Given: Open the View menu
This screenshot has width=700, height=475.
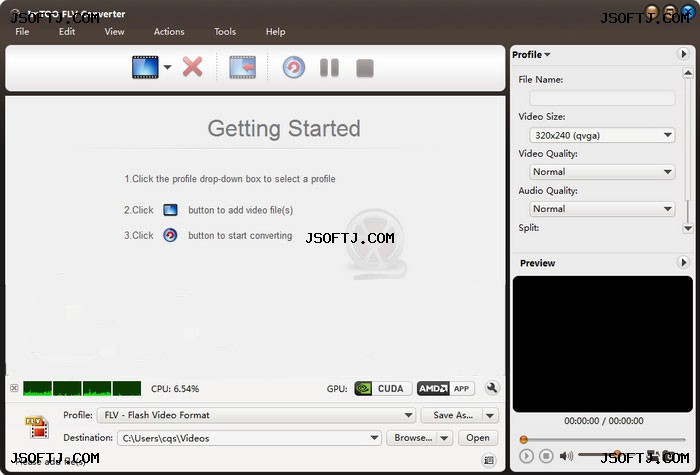Looking at the screenshot, I should pyautogui.click(x=114, y=32).
